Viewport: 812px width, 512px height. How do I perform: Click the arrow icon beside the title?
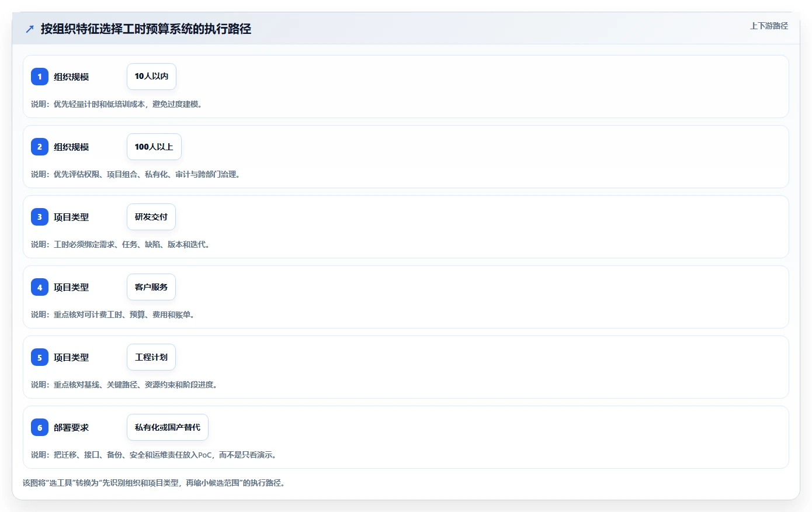click(x=30, y=29)
